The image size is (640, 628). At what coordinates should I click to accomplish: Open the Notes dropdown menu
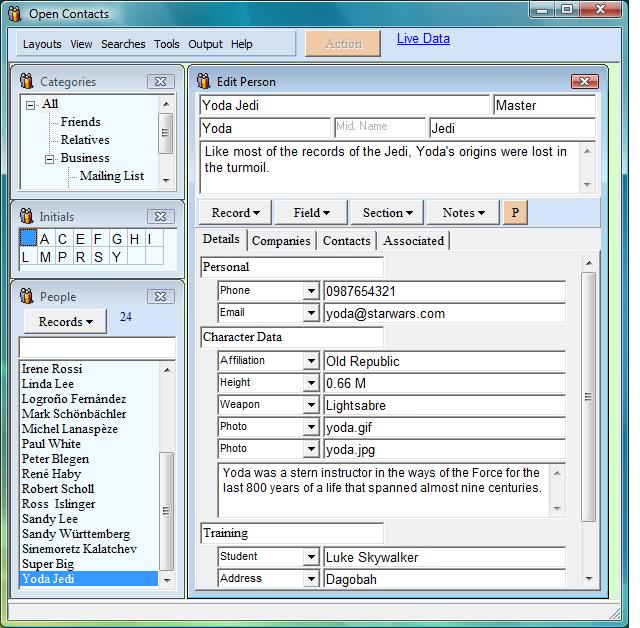(463, 213)
